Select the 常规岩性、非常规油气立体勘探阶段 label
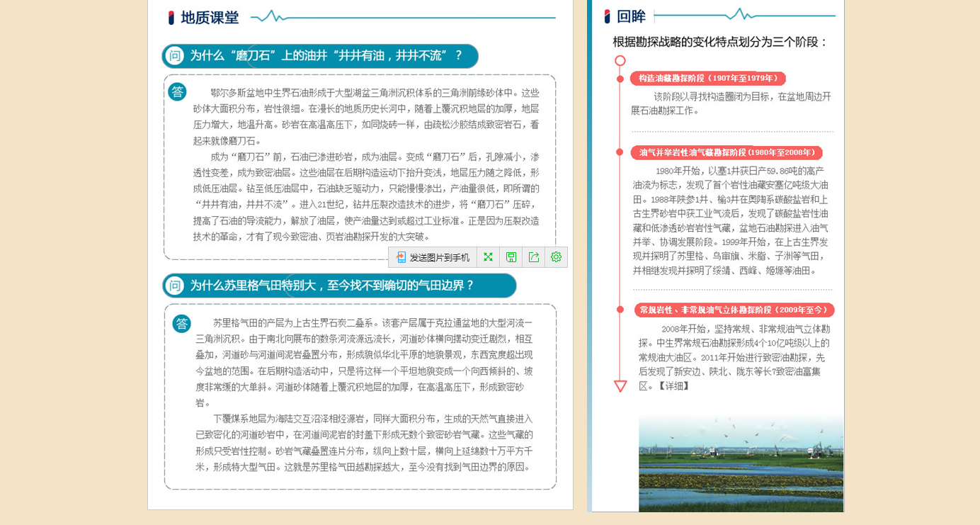The width and height of the screenshot is (980, 525). coord(734,310)
